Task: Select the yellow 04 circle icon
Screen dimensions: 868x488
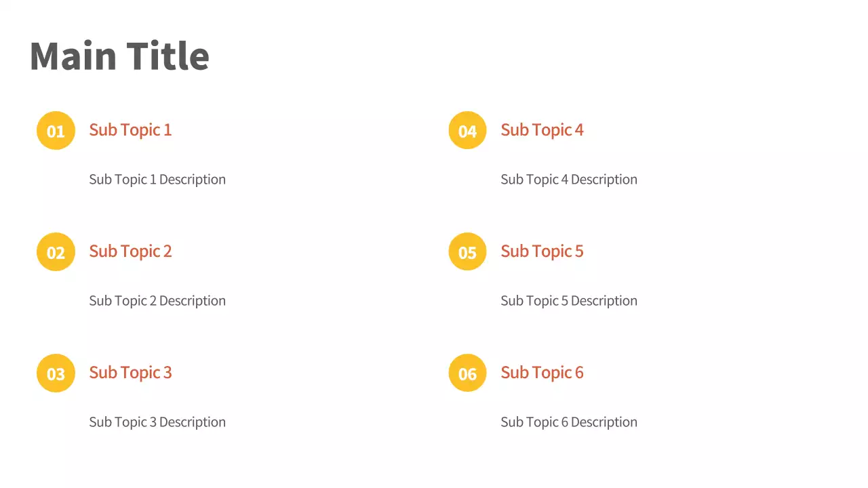Action: (x=467, y=131)
